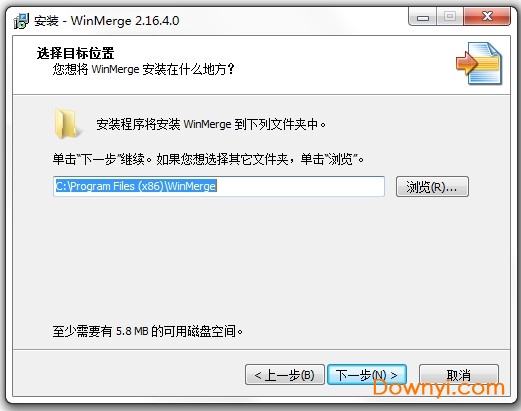The width and height of the screenshot is (521, 411).
Task: Click the subtitle 您想将 WinMerge 安装在什么地方?
Action: pos(144,69)
